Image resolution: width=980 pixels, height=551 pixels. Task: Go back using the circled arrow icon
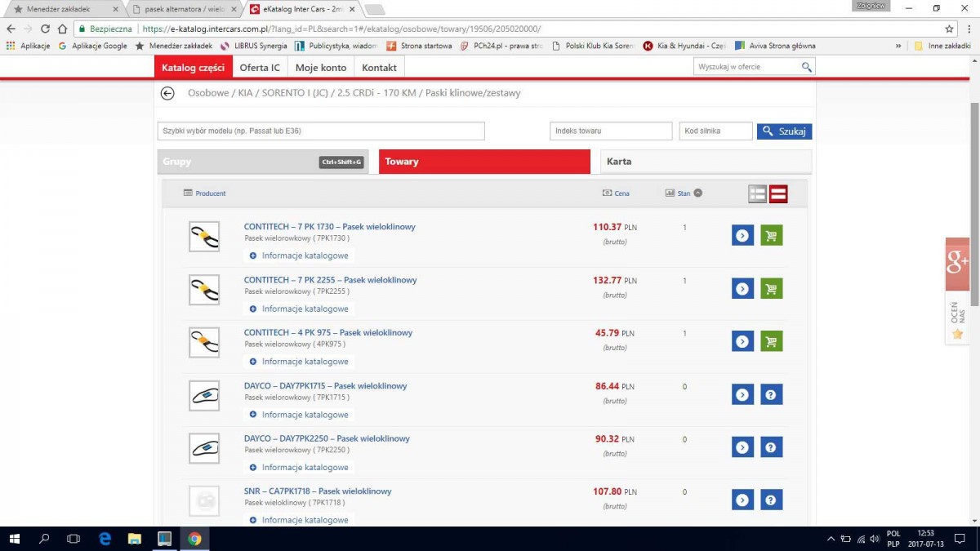pyautogui.click(x=167, y=93)
